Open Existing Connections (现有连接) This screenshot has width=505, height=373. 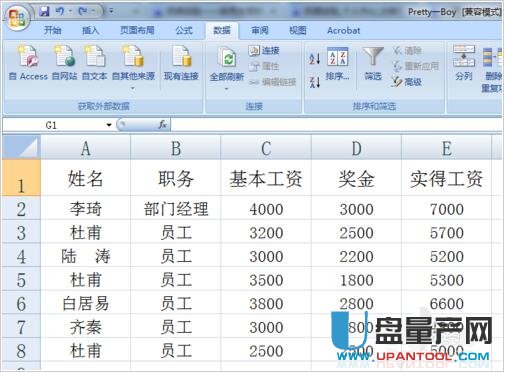coord(181,63)
